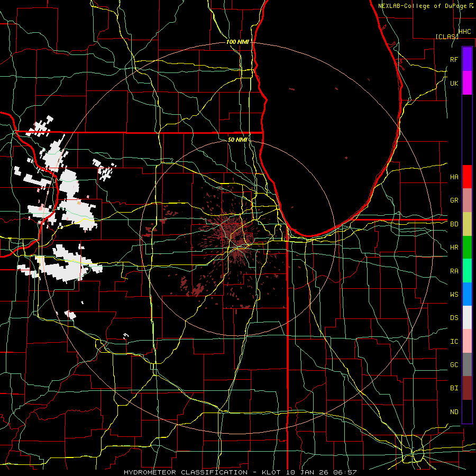This screenshot has height=476, width=476.
Task: Click the HYDROMETEOR CLASSIFICATION title text
Action: [x=186, y=472]
